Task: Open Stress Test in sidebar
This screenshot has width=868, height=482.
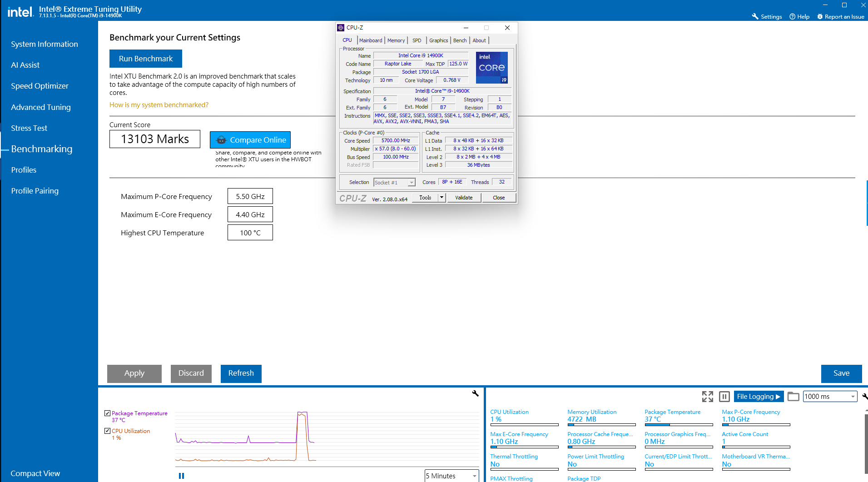Action: coord(29,128)
